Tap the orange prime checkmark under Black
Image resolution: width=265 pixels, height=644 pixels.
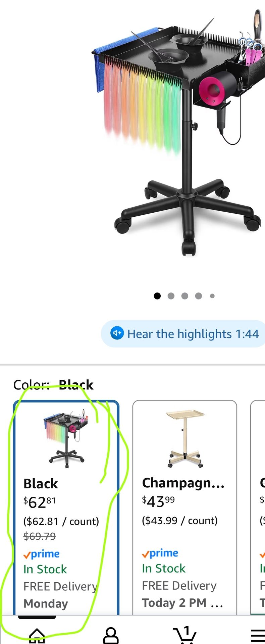27,555
